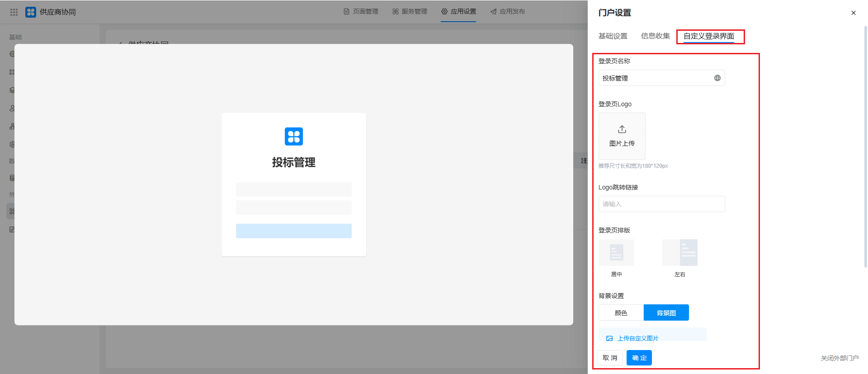Viewport: 868px width, 374px height.
Task: Select the 左右 layout thumbnail
Action: click(679, 253)
